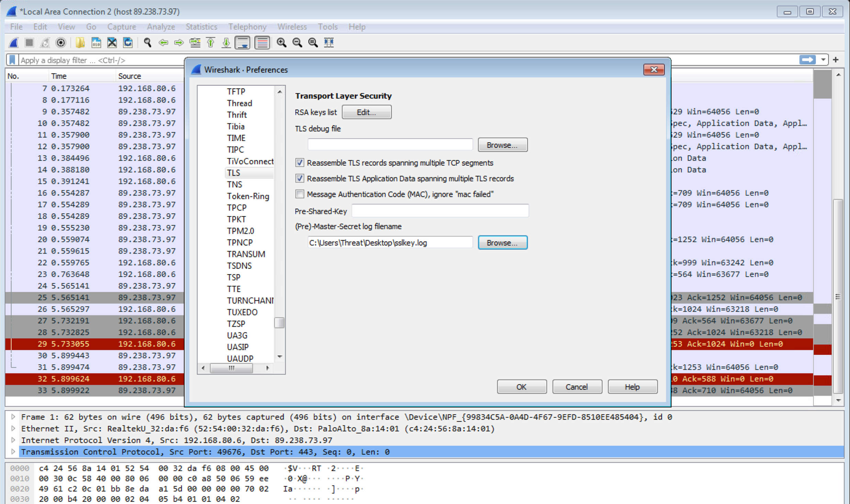Zoom in on the packet list
Image resolution: width=850 pixels, height=504 pixels.
[282, 43]
